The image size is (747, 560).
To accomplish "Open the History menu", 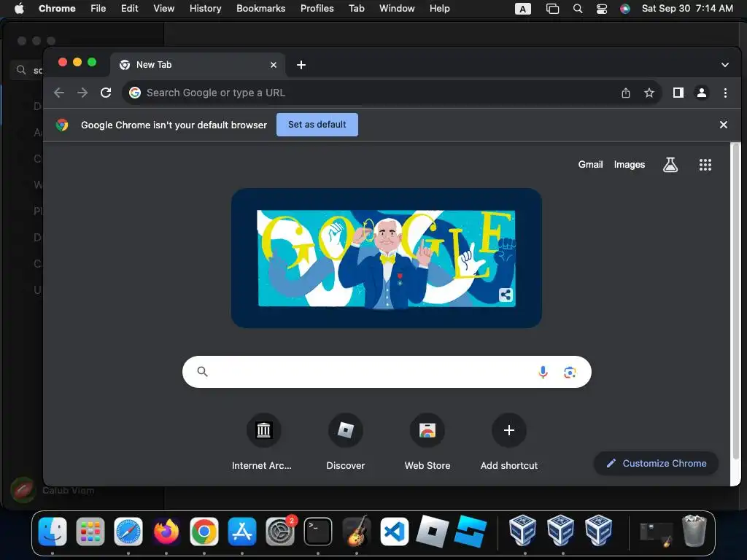I will (x=205, y=8).
